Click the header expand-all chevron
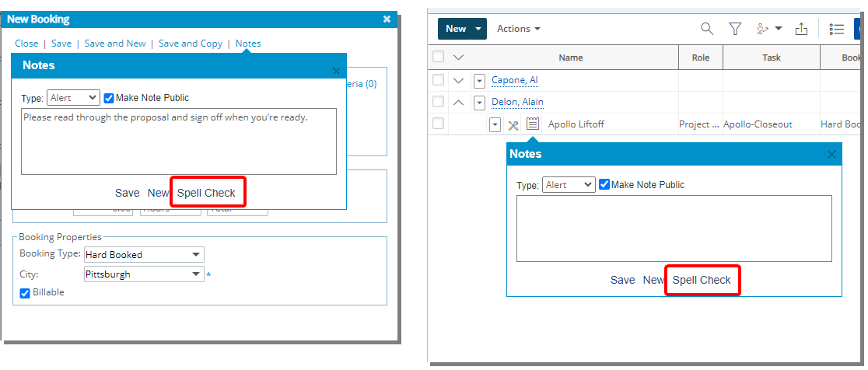The image size is (868, 370). [458, 57]
